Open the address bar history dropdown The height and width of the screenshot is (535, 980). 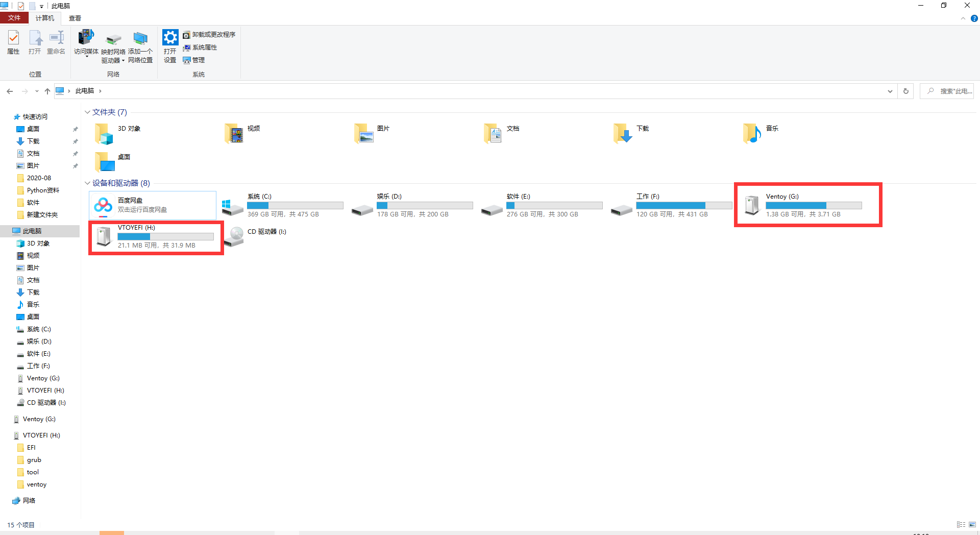point(890,91)
